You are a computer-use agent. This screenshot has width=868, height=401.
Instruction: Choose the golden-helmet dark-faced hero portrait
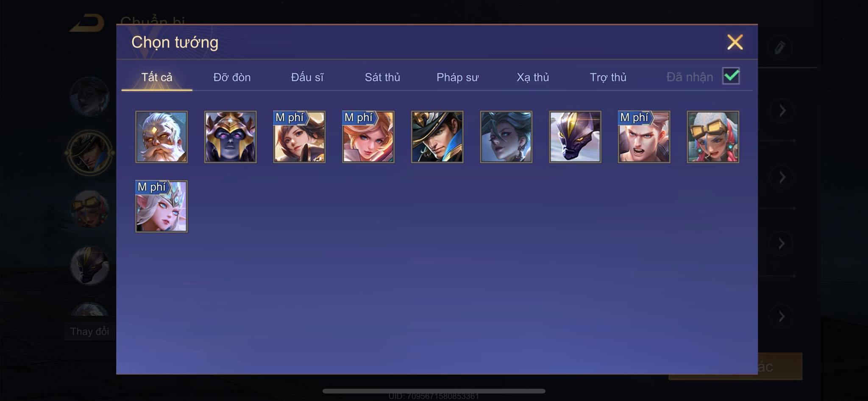coord(231,137)
